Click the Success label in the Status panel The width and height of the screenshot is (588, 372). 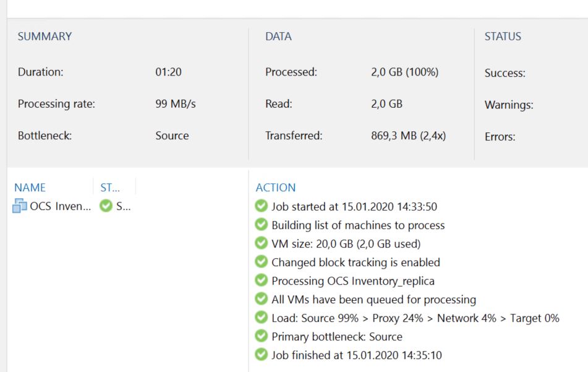click(x=505, y=73)
